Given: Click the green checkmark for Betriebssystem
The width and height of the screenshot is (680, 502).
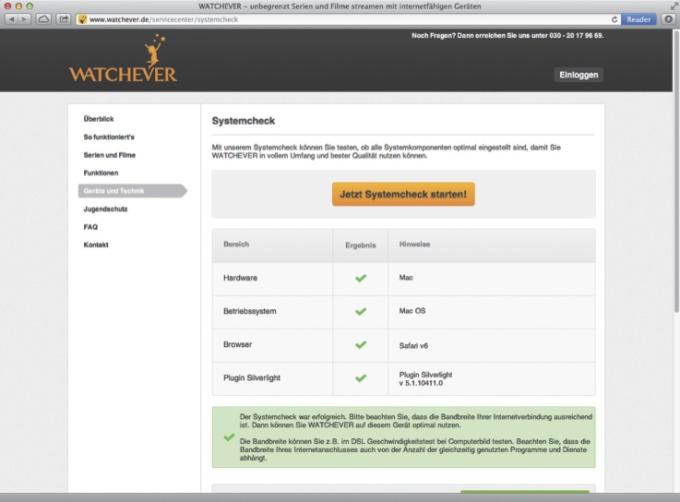Looking at the screenshot, I should click(360, 312).
